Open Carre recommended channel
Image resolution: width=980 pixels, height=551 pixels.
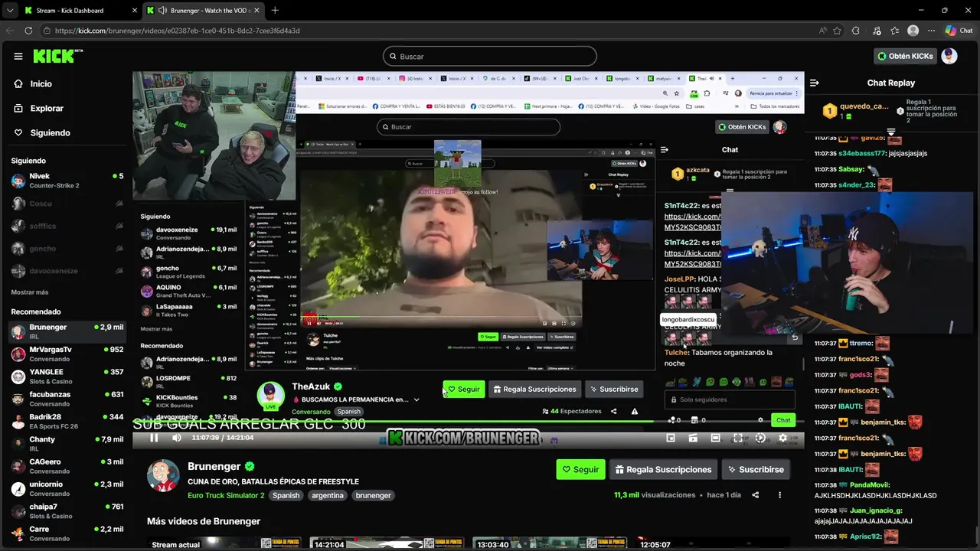pyautogui.click(x=67, y=533)
